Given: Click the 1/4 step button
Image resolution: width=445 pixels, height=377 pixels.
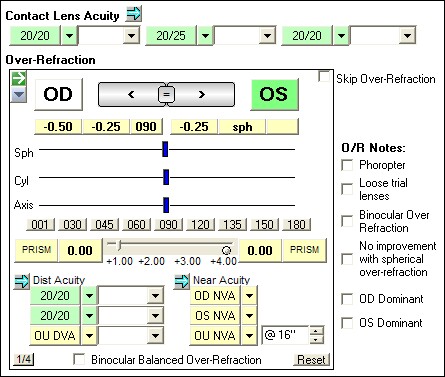Looking at the screenshot, I should pos(24,359).
